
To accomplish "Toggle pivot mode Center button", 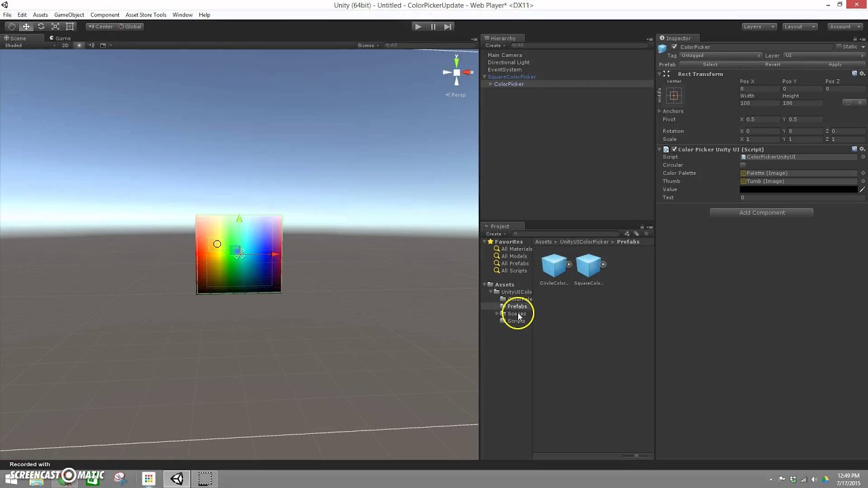I will pyautogui.click(x=100, y=26).
